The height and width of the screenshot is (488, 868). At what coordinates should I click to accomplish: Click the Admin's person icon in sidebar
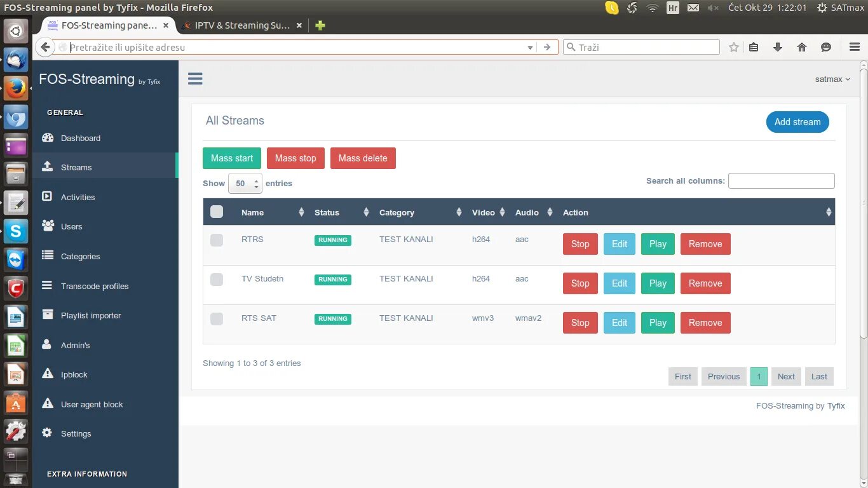point(47,344)
